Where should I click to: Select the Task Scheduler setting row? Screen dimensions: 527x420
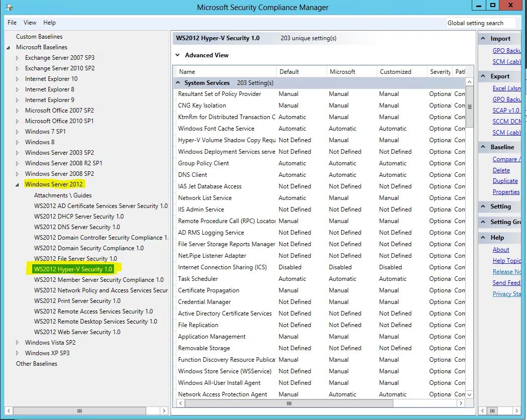320,279
